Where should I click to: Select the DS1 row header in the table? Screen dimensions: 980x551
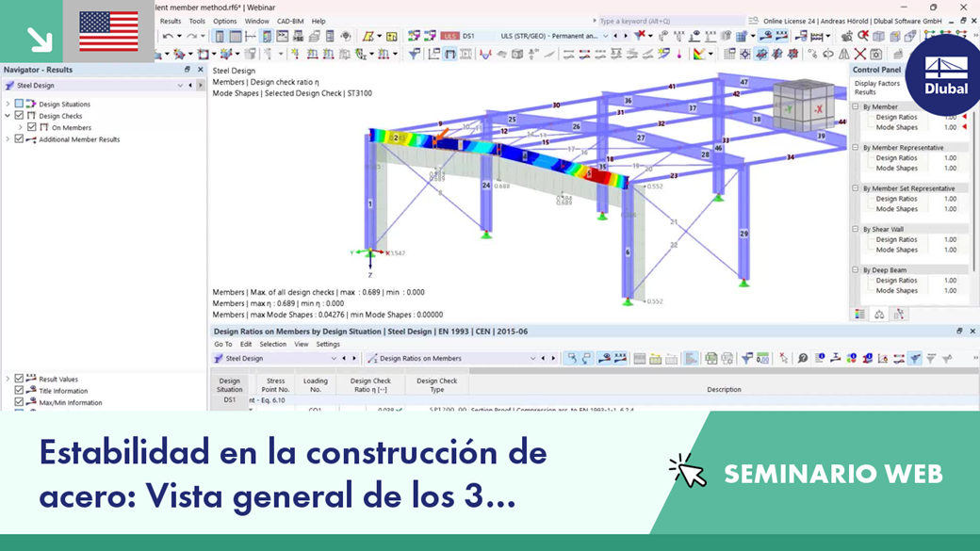click(229, 399)
